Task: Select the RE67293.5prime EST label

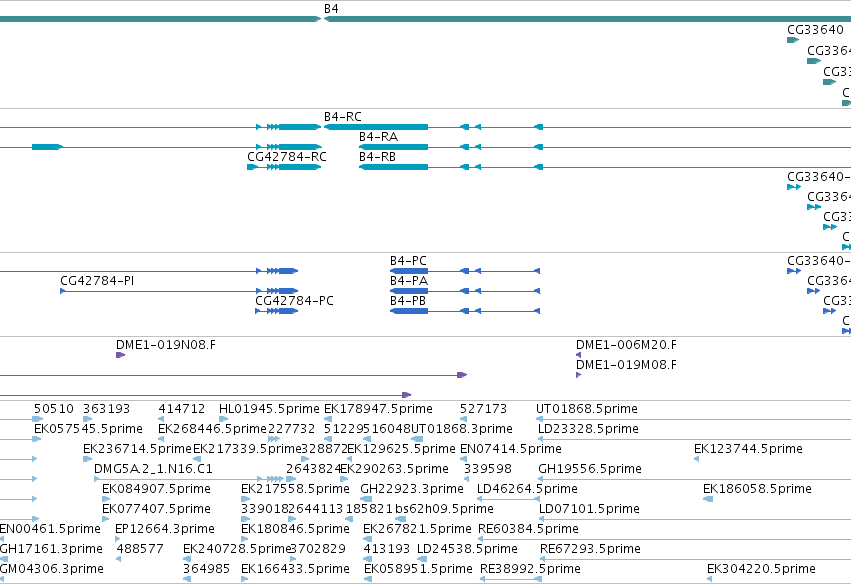Action: [x=590, y=550]
